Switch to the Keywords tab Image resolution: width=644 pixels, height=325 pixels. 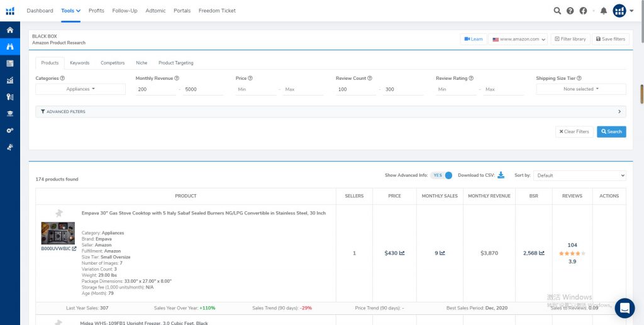[79, 63]
